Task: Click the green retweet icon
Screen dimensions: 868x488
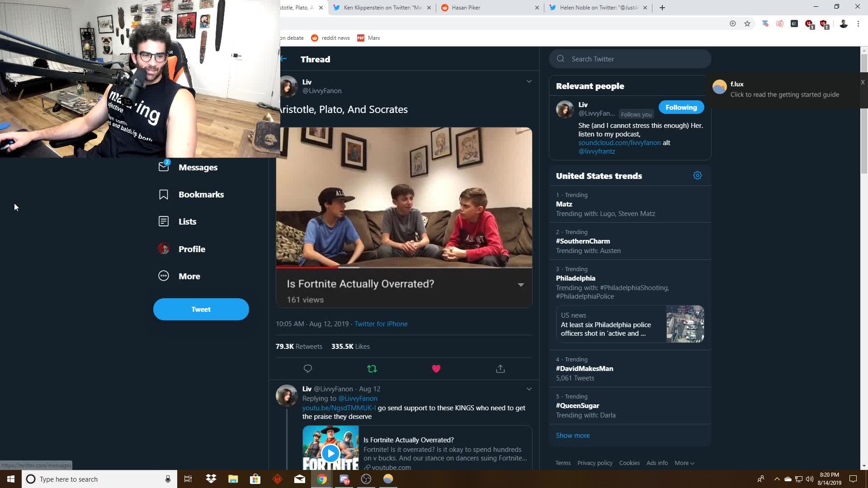Action: click(372, 369)
